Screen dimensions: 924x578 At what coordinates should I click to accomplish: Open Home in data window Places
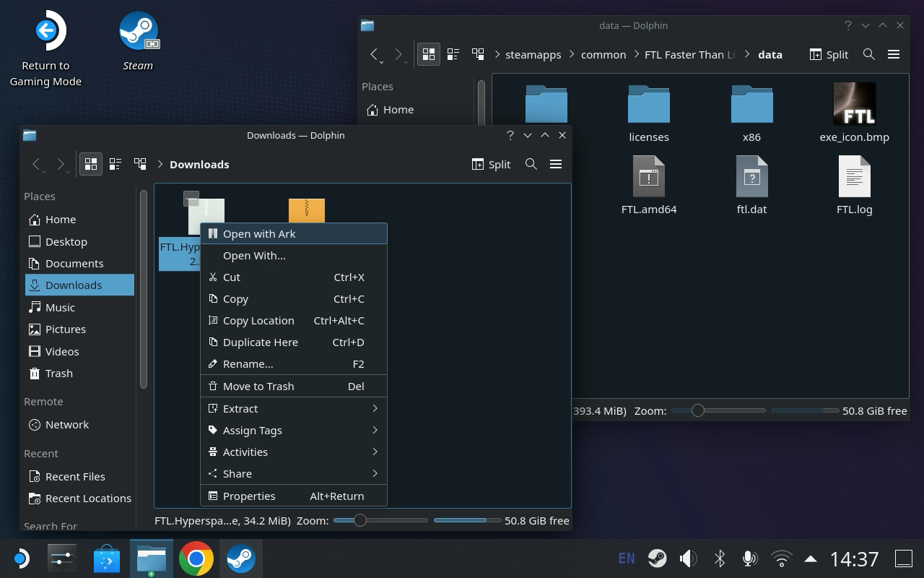tap(419, 109)
